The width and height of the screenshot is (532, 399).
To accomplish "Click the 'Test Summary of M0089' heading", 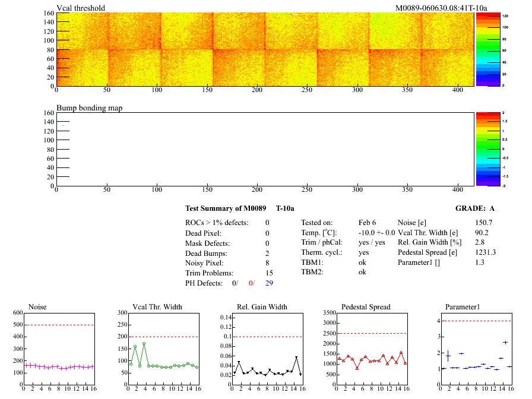I will tap(224, 208).
